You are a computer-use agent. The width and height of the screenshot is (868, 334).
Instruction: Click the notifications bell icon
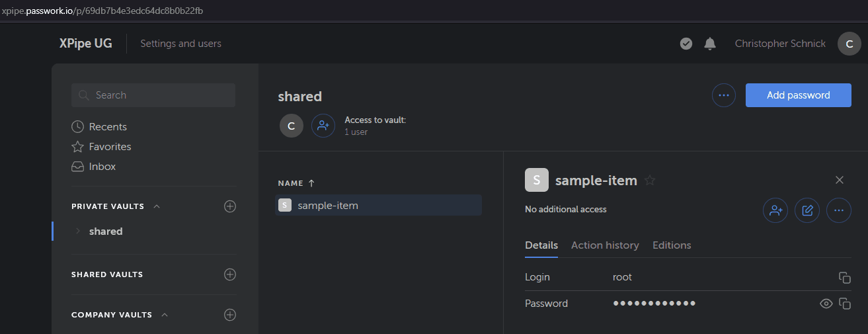(x=710, y=44)
